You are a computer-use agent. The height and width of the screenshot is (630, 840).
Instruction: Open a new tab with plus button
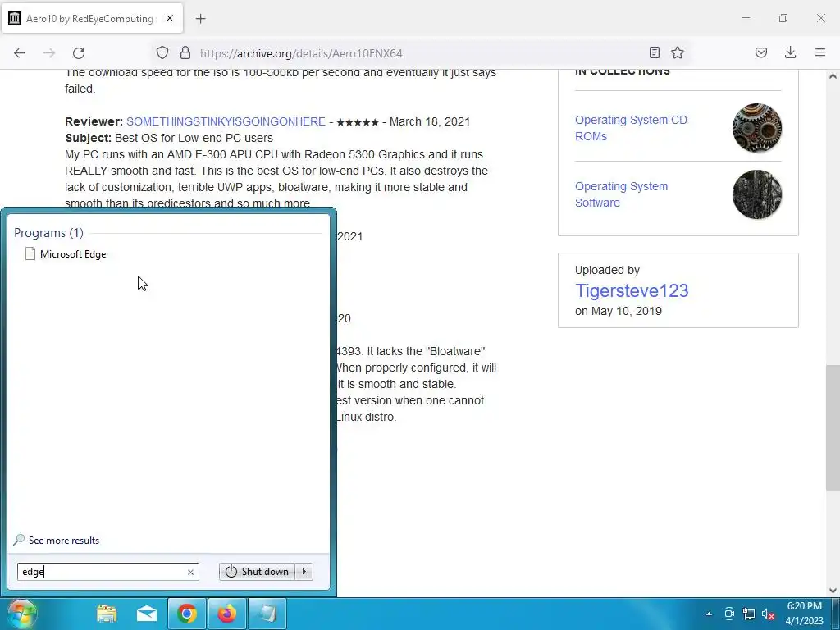click(200, 19)
